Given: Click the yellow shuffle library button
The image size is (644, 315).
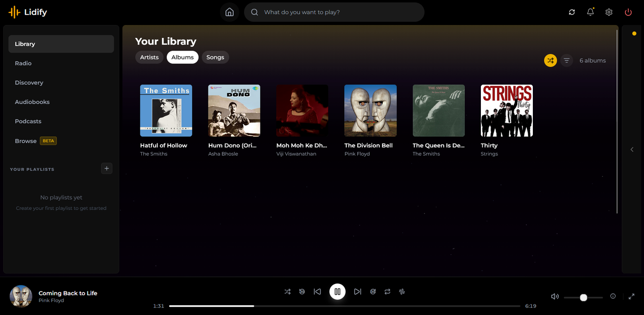Looking at the screenshot, I should pyautogui.click(x=550, y=61).
